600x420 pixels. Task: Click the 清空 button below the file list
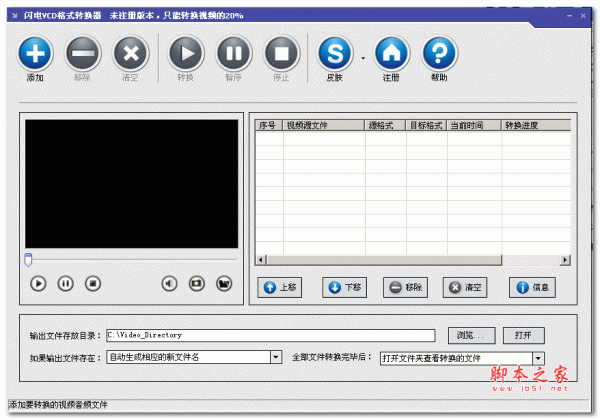pos(465,287)
